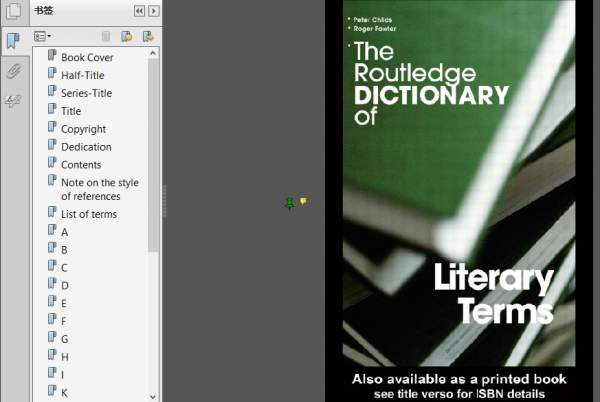
Task: Select bookmark D
Action: 65,286
